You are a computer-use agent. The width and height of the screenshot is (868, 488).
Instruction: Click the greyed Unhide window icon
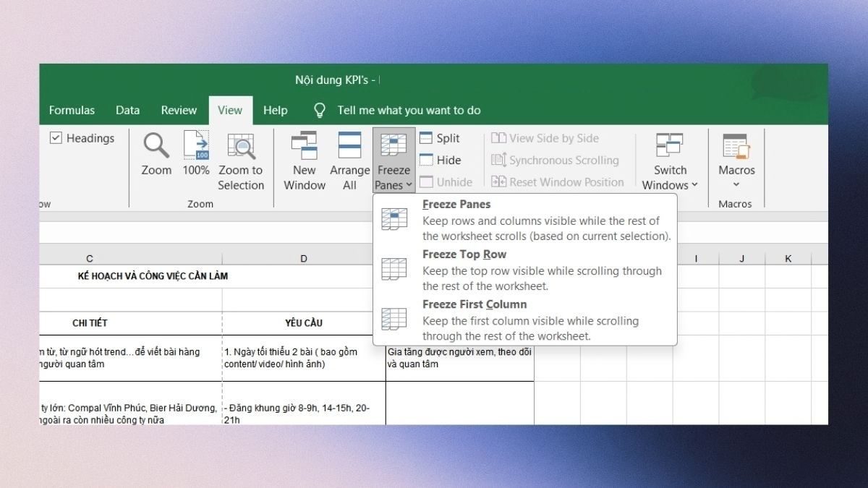tap(426, 182)
